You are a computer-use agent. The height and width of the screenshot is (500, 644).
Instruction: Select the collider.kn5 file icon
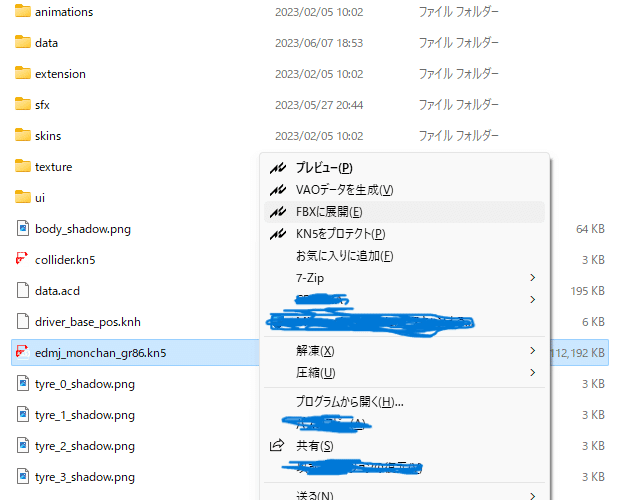point(22,259)
